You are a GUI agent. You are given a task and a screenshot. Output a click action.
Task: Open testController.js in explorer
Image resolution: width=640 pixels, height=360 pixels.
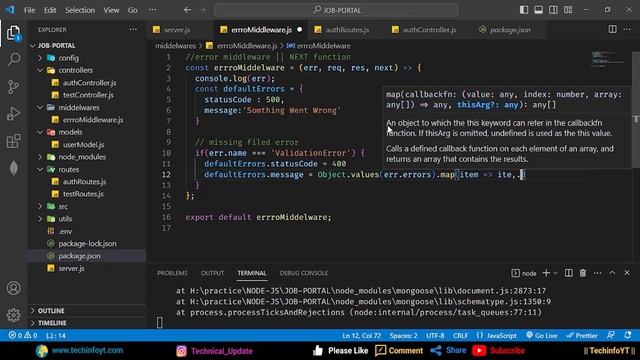pos(87,95)
